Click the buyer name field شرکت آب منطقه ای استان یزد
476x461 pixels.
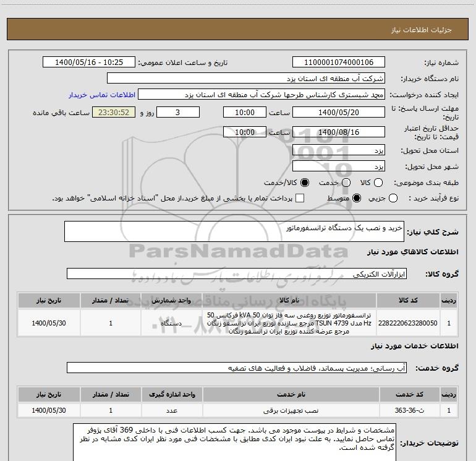click(x=246, y=79)
